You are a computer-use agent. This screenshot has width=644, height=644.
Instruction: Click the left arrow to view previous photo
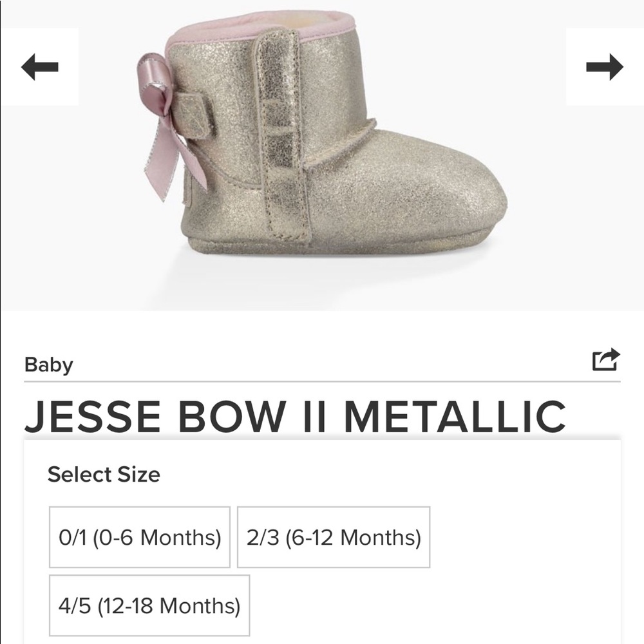click(38, 66)
